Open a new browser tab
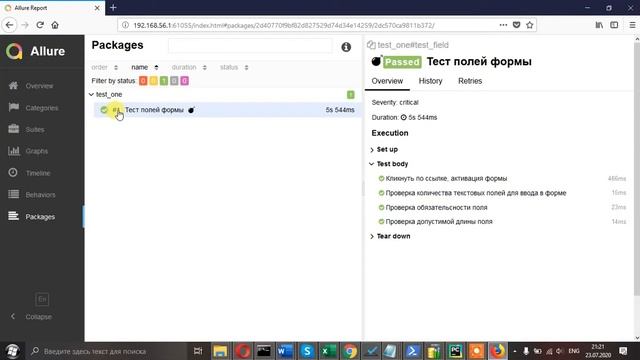 tap(113, 8)
